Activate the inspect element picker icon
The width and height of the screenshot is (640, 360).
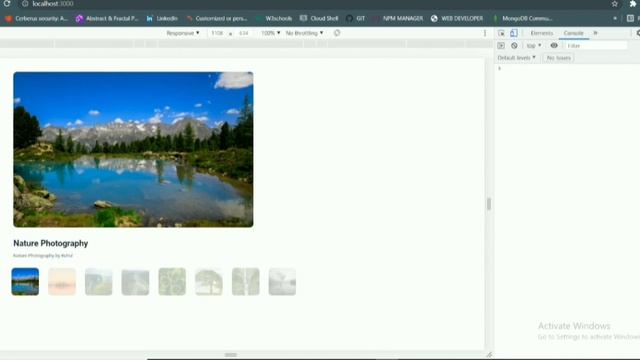point(501,33)
